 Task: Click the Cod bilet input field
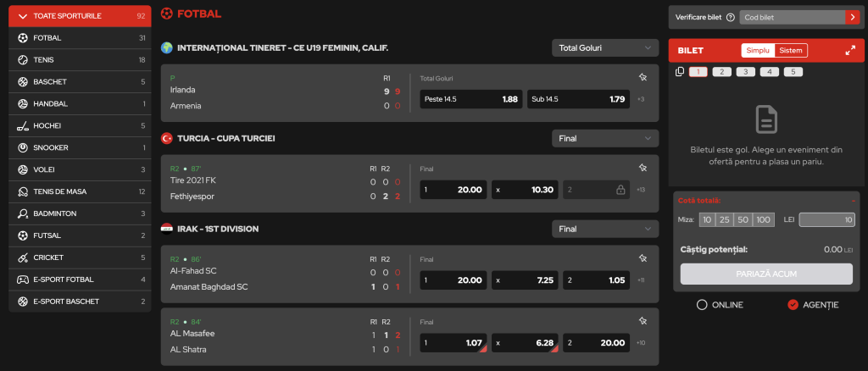(793, 17)
